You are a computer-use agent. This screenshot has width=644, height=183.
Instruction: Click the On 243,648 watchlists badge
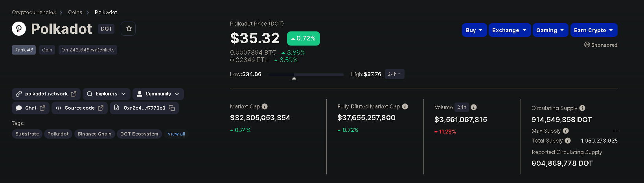pyautogui.click(x=88, y=50)
